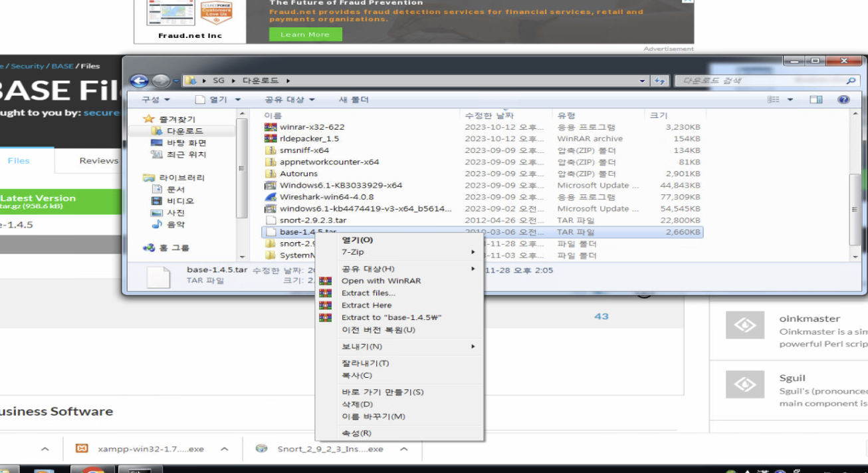Open the recent pages arrow beside forward button

177,81
